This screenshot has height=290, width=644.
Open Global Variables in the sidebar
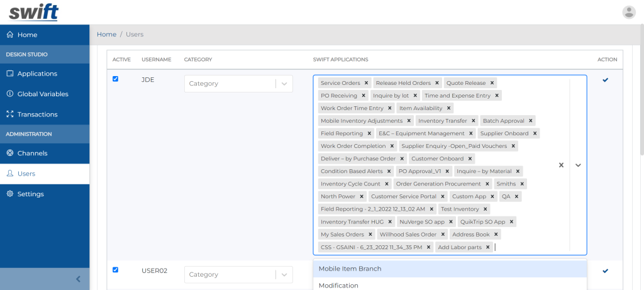click(x=43, y=94)
